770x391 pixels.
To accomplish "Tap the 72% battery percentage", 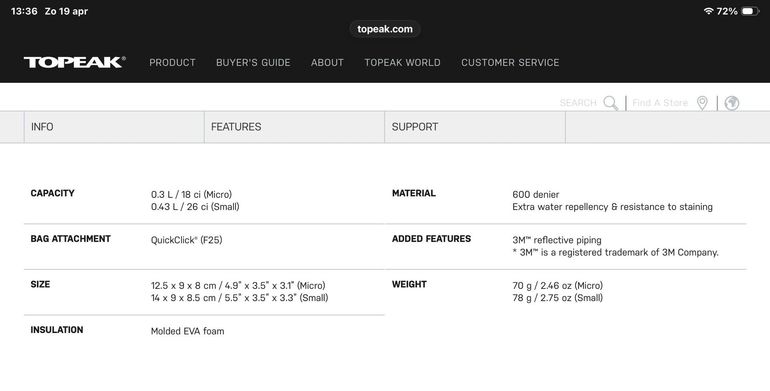I will click(727, 11).
